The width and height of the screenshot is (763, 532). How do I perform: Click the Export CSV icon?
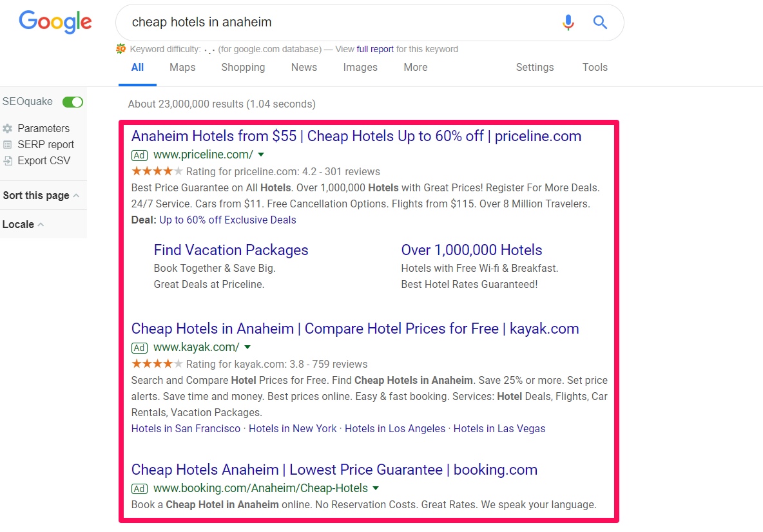(7, 160)
